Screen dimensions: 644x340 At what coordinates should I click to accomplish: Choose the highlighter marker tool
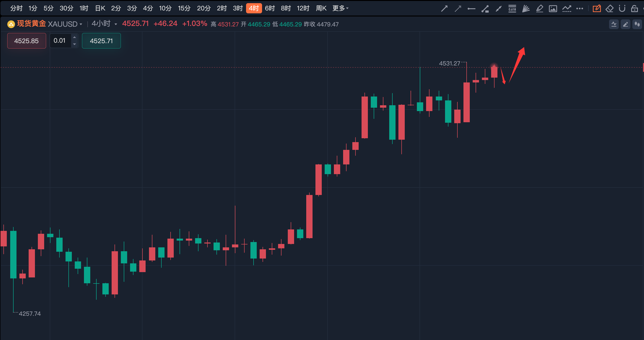(x=539, y=9)
